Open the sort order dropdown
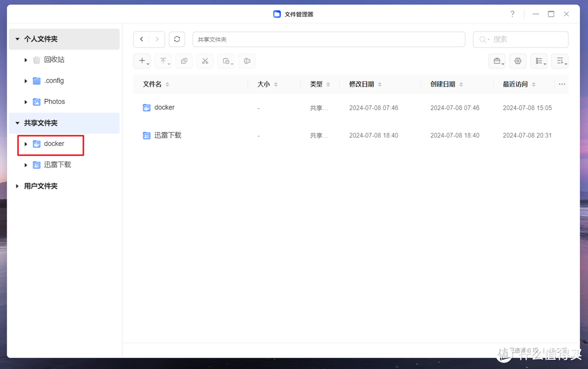Viewport: 588px width, 369px height. click(x=560, y=61)
